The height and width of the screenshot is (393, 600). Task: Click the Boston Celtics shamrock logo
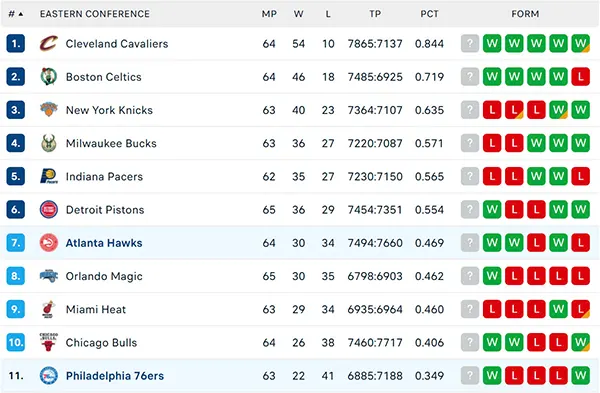pyautogui.click(x=49, y=77)
